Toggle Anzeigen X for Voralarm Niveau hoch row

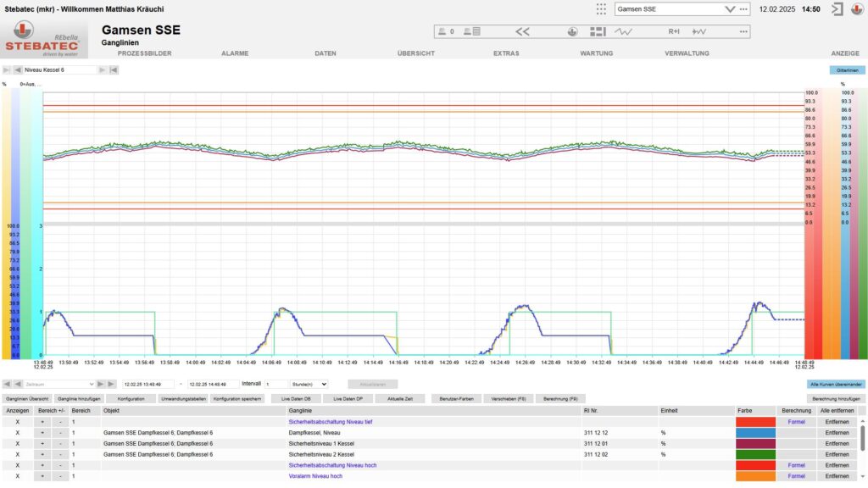tap(17, 476)
